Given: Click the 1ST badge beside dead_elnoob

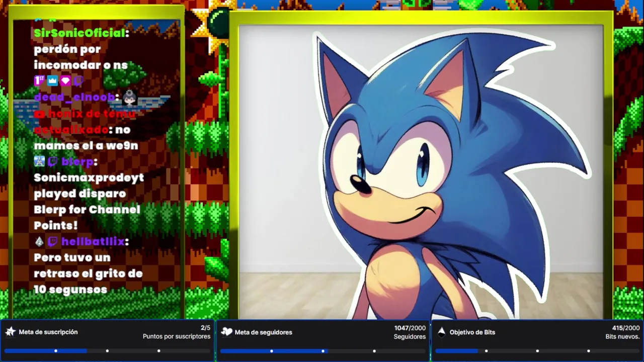Looking at the screenshot, I should click(x=39, y=80).
